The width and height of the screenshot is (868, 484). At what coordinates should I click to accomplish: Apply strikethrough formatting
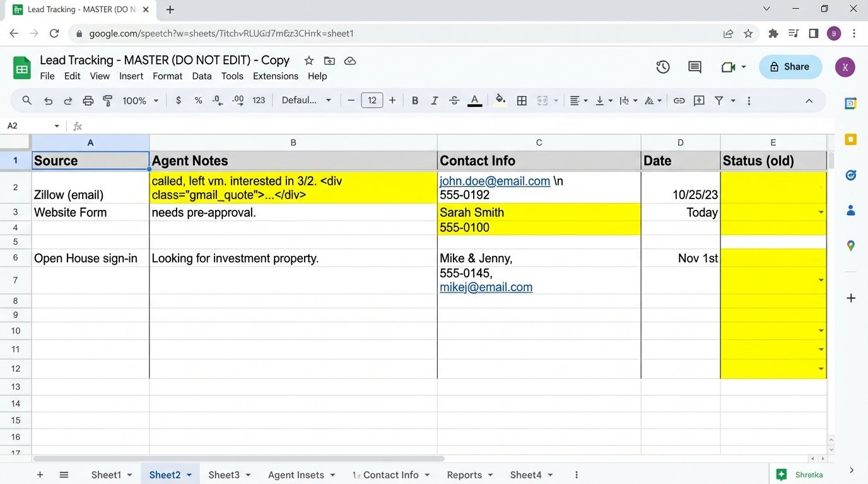[x=454, y=100]
